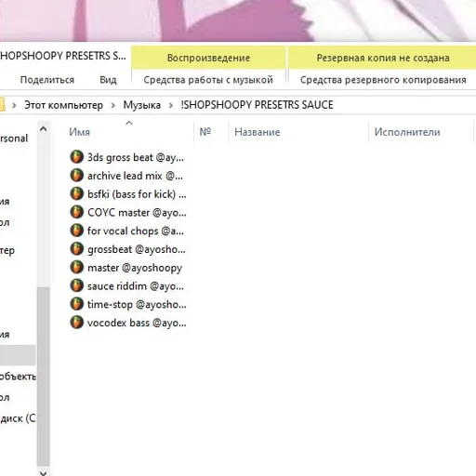
Task: Select file name bsfki (bass for kick)
Action: 137,194
